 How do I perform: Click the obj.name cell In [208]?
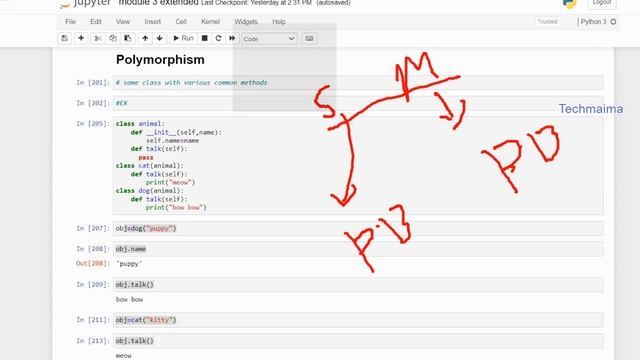point(358,249)
